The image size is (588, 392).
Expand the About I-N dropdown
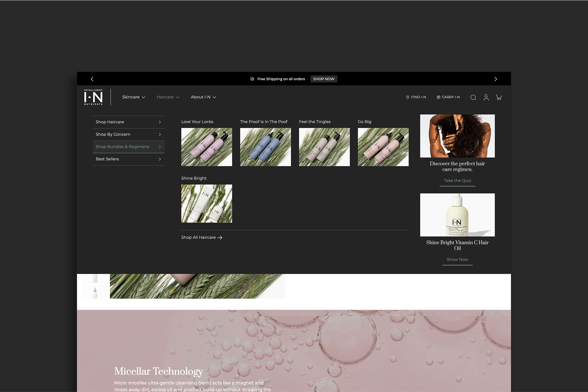point(203,97)
